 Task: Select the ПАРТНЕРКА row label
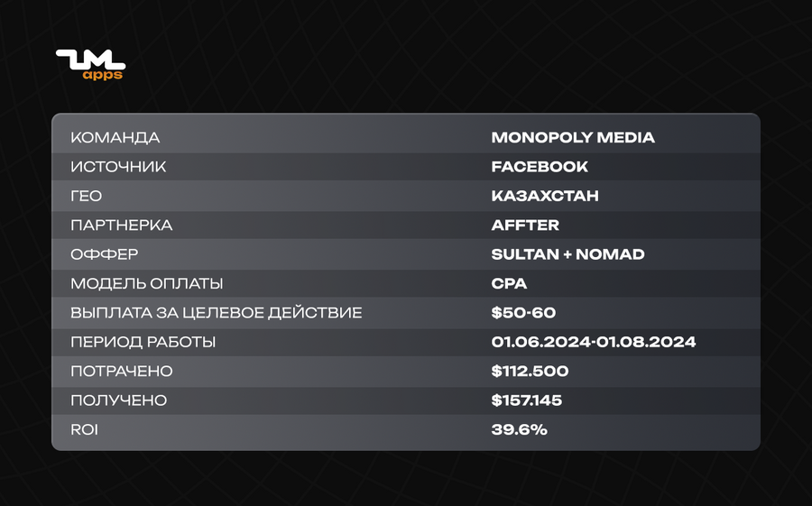(121, 225)
